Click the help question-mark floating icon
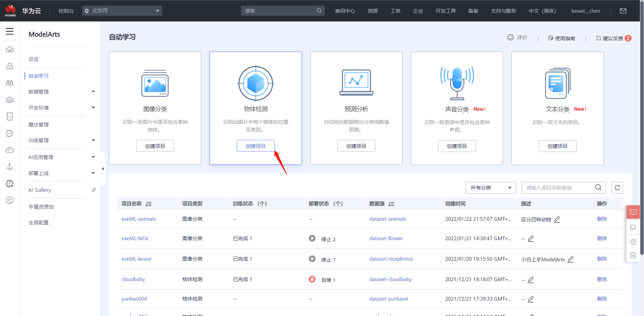 coord(633,242)
